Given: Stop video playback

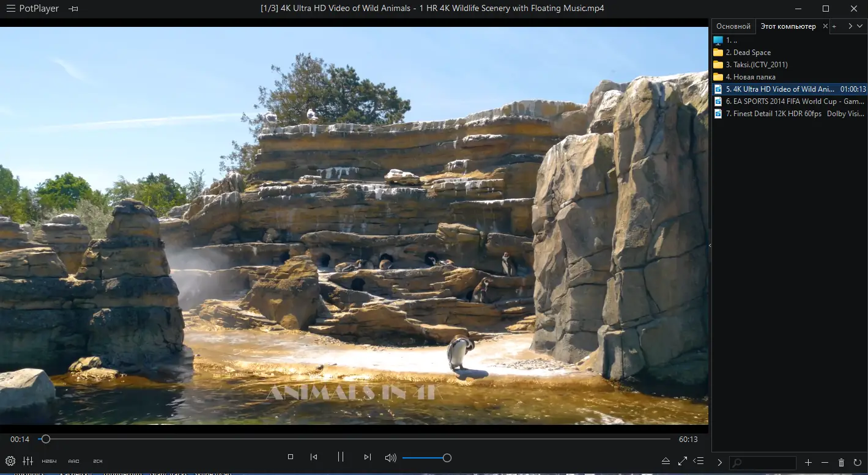Looking at the screenshot, I should pos(291,457).
